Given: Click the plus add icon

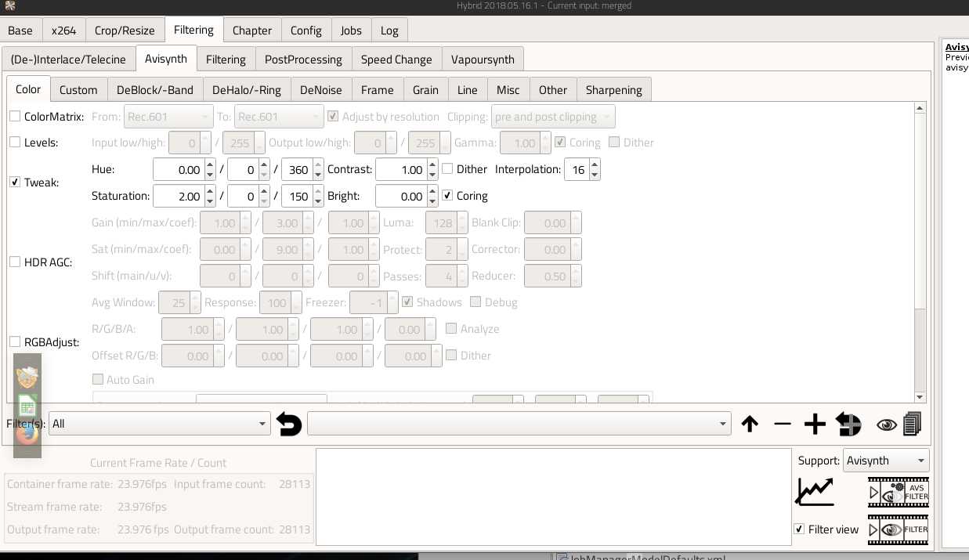Looking at the screenshot, I should pos(815,425).
